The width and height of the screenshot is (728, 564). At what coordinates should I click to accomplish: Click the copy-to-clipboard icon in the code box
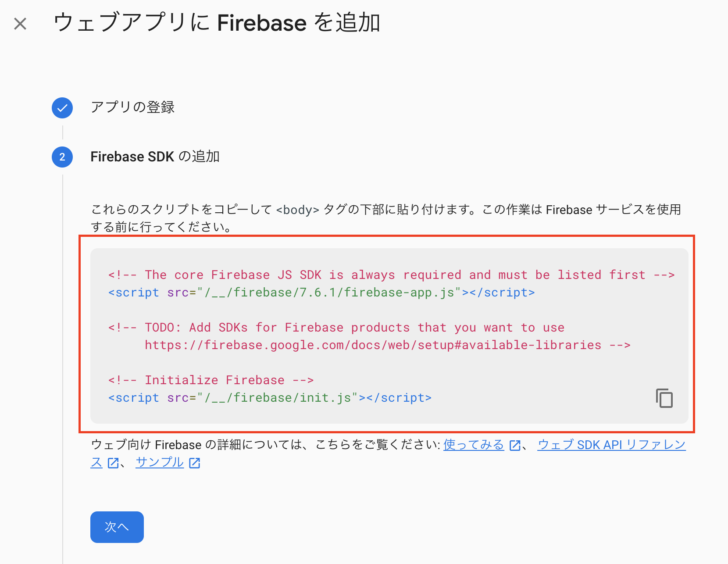tap(664, 398)
